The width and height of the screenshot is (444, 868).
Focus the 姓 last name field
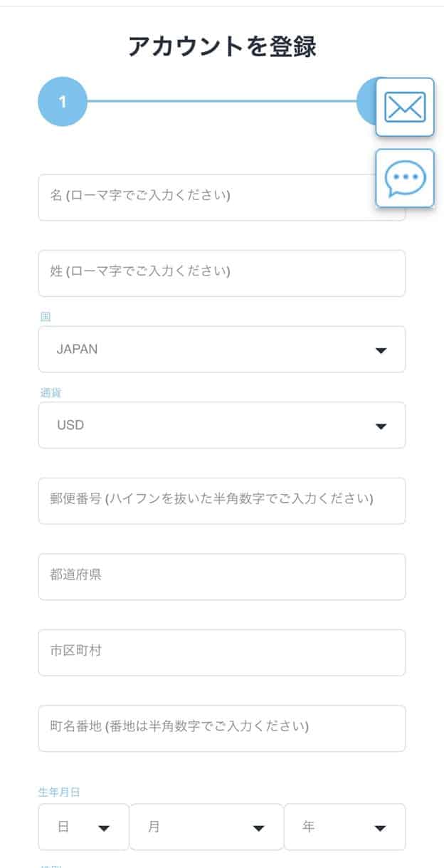[x=221, y=273]
